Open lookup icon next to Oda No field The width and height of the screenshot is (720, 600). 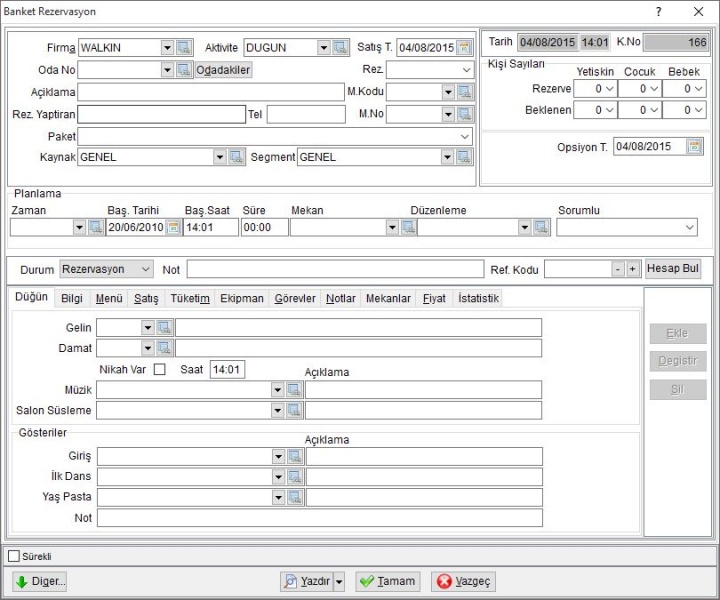184,70
